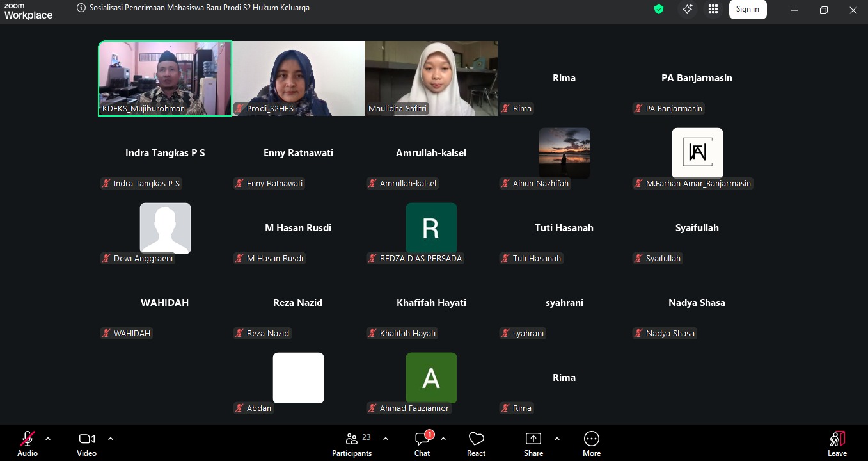This screenshot has width=868, height=461.
Task: Click Dewi Anggraeni's silhouette profile picture
Action: (165, 228)
